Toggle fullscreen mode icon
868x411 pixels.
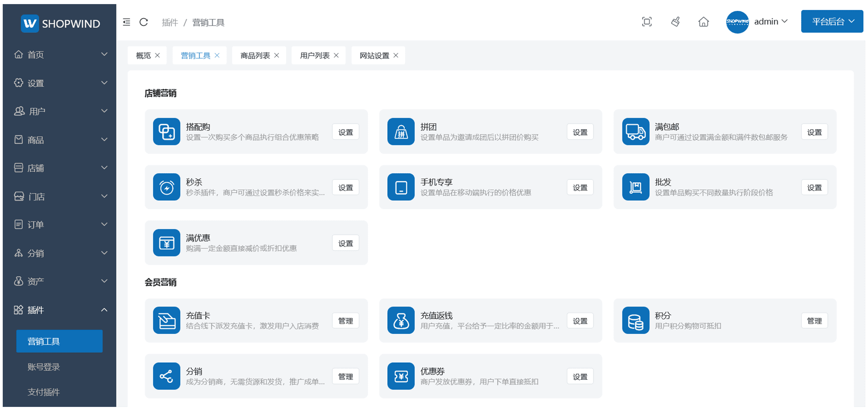coord(646,22)
